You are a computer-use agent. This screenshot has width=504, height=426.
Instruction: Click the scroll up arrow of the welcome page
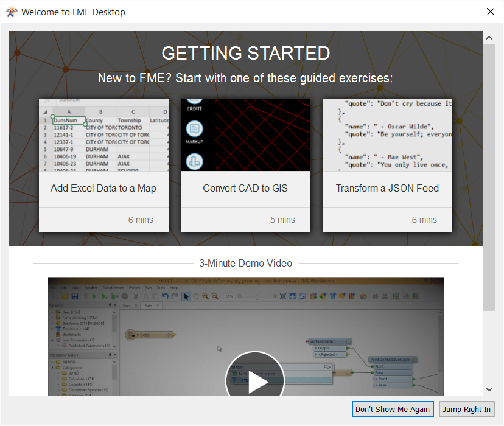(x=489, y=38)
